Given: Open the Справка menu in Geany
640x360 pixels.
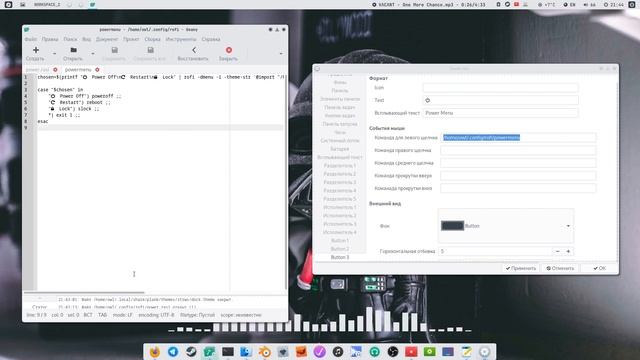Looking at the screenshot, I should tap(211, 39).
